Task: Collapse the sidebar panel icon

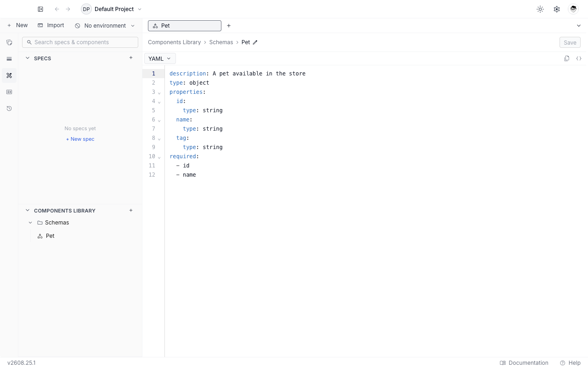Action: [40, 9]
